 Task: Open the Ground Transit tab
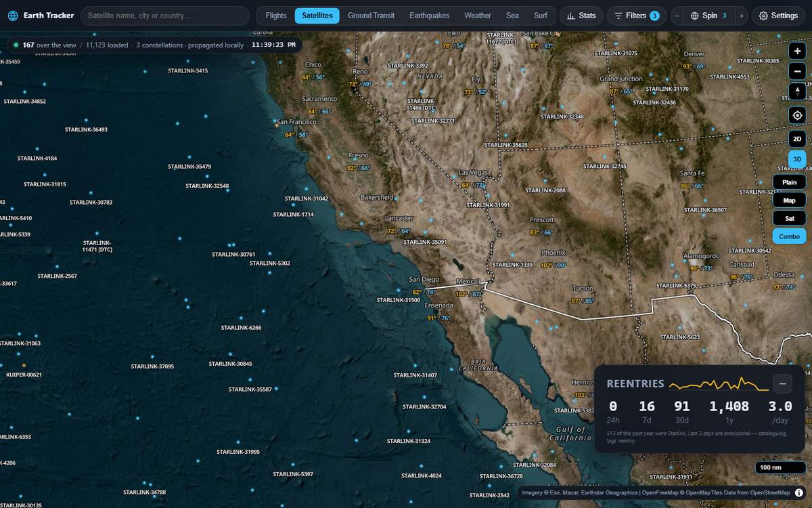pos(371,16)
